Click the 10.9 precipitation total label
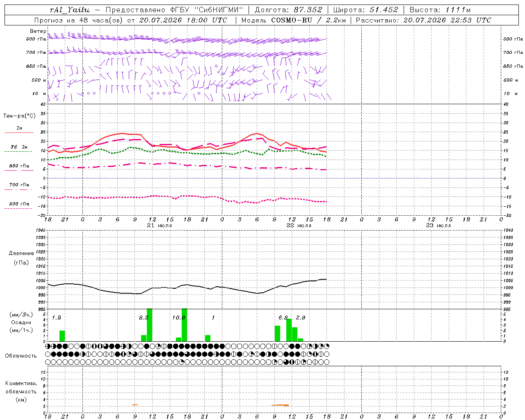The width and height of the screenshot is (525, 420). pos(178,317)
